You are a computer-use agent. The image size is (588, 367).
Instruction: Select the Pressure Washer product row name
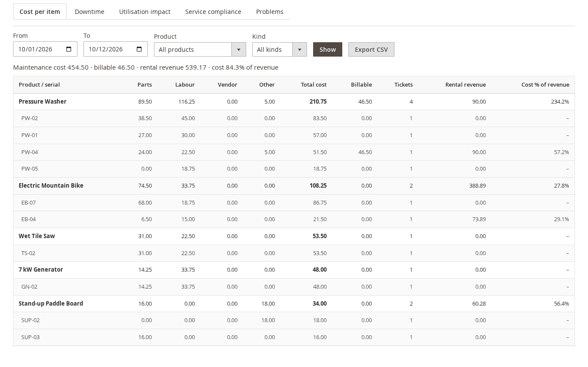pyautogui.click(x=43, y=101)
